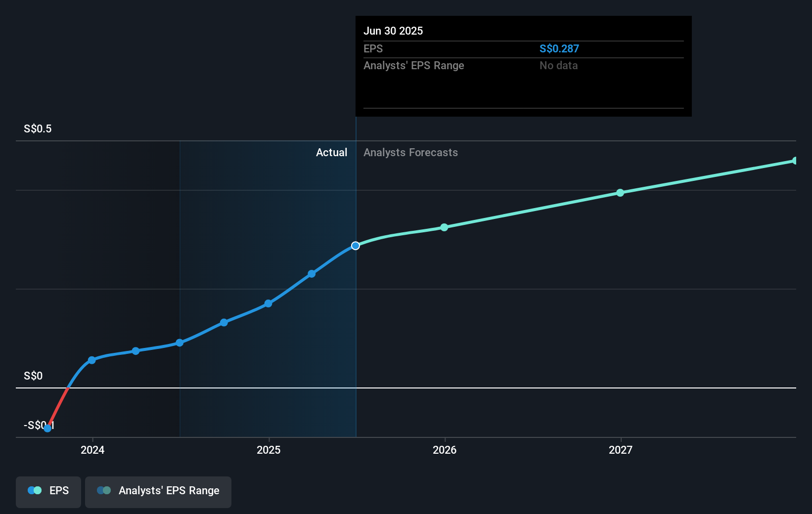Click the S$0.5 axis gridline label
812x514 pixels.
click(x=37, y=128)
